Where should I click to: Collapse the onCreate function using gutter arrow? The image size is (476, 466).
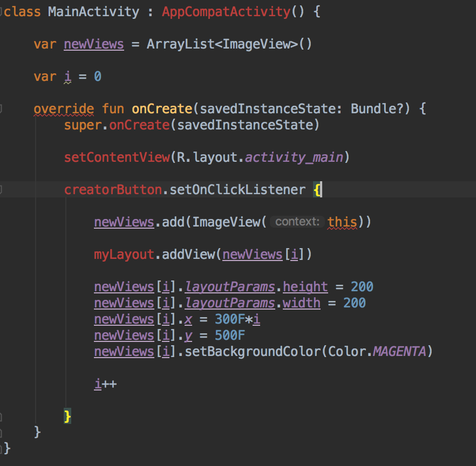tap(2, 108)
